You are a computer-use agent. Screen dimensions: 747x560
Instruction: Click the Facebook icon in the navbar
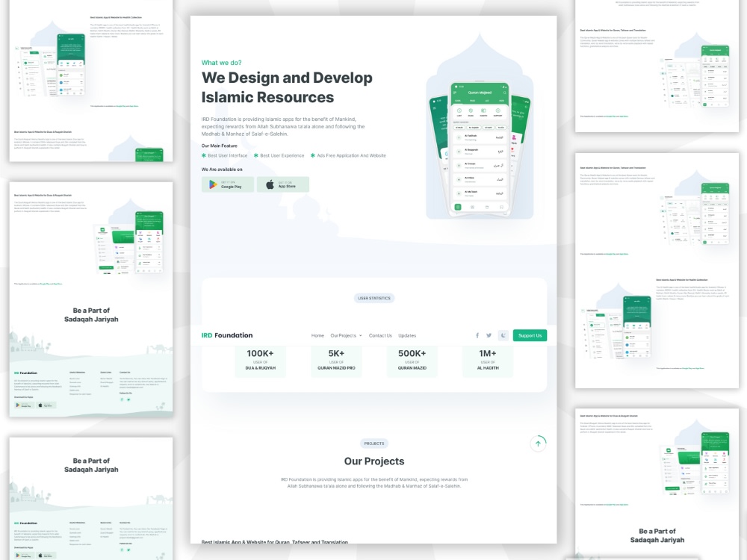(477, 336)
